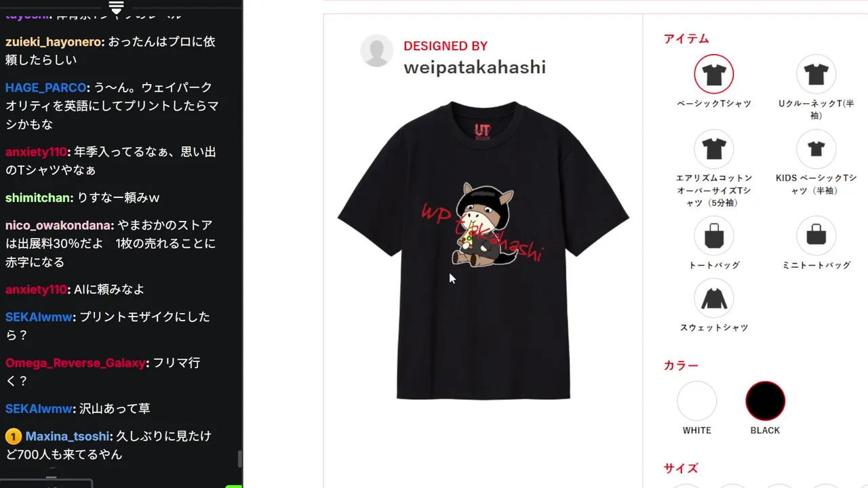The height and width of the screenshot is (488, 868).
Task: Click the designer profile avatar icon
Action: point(376,51)
